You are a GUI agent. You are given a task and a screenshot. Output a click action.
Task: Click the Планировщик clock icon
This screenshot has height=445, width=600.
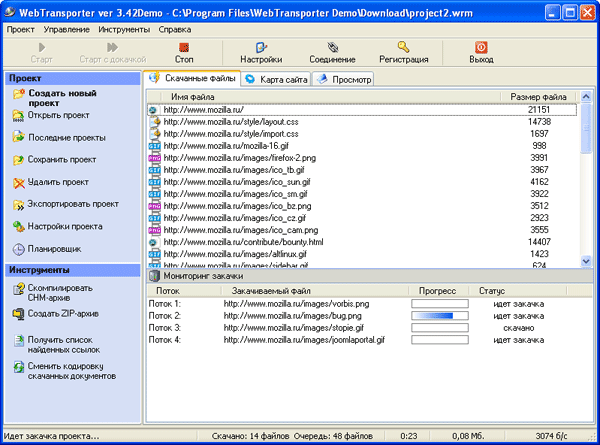click(x=19, y=249)
